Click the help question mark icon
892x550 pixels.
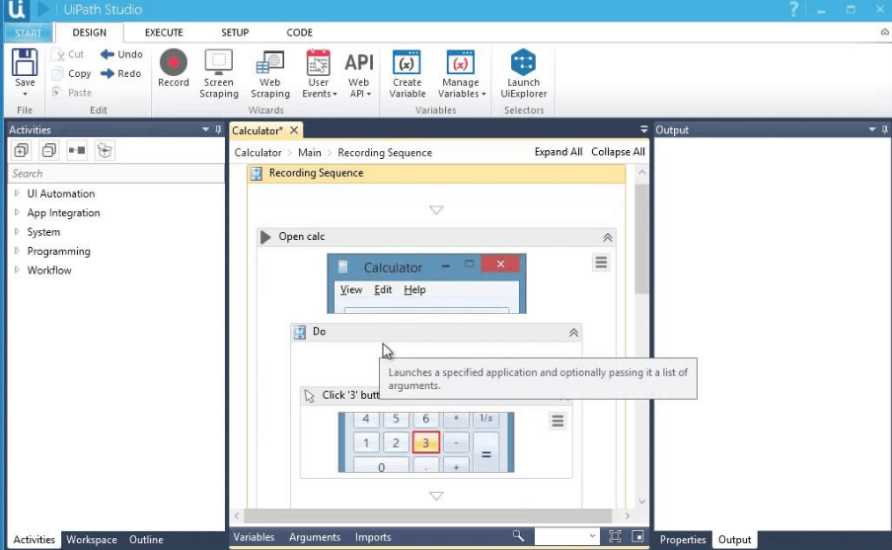click(794, 9)
